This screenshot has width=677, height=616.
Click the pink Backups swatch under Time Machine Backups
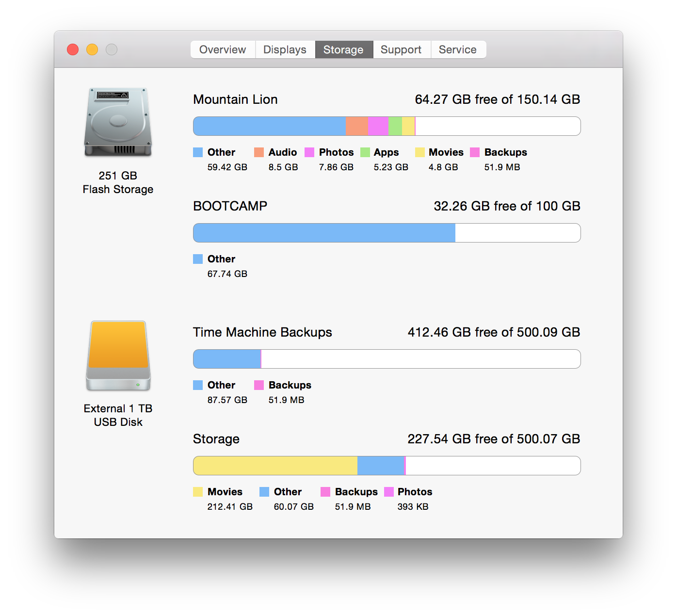click(259, 385)
